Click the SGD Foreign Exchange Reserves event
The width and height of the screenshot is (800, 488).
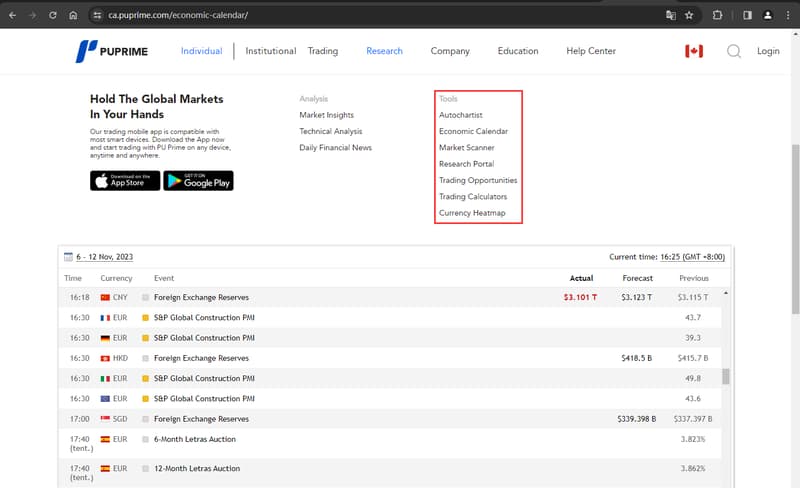(202, 419)
